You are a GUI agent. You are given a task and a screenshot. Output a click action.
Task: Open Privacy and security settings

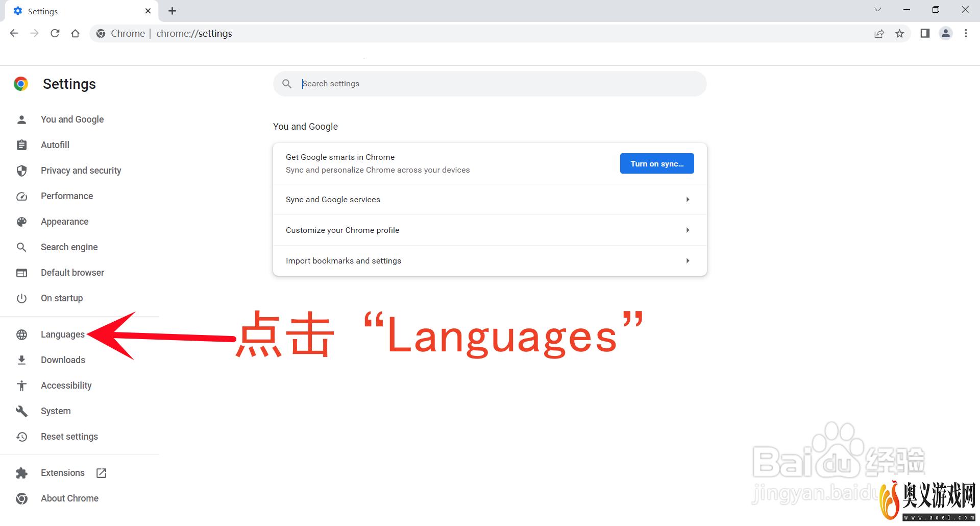[x=81, y=171]
